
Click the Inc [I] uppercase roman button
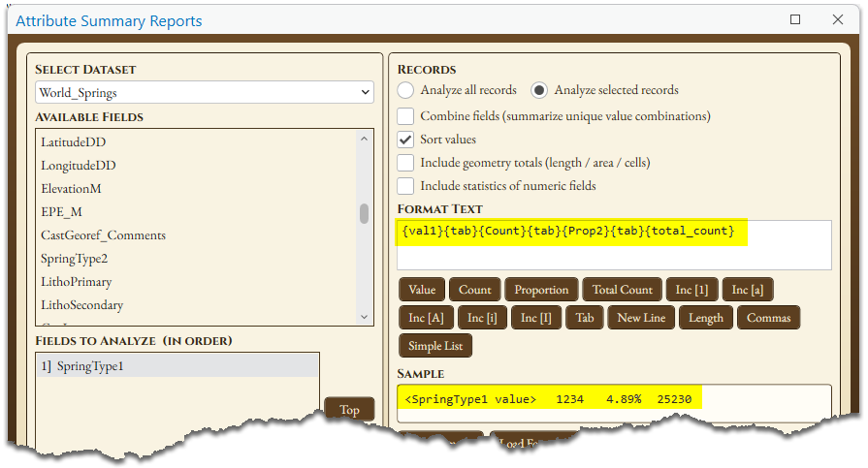click(x=536, y=318)
